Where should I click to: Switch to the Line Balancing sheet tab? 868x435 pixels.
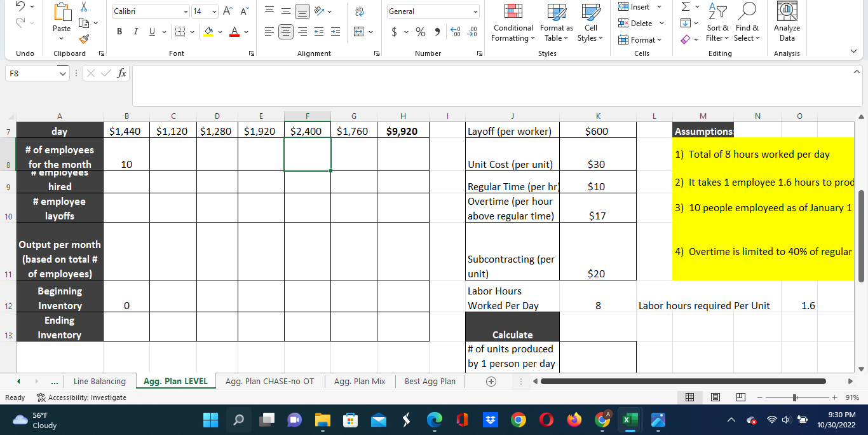click(x=100, y=382)
